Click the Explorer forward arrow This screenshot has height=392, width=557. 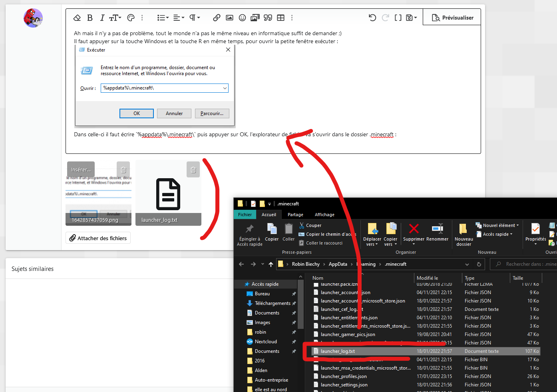tap(253, 264)
